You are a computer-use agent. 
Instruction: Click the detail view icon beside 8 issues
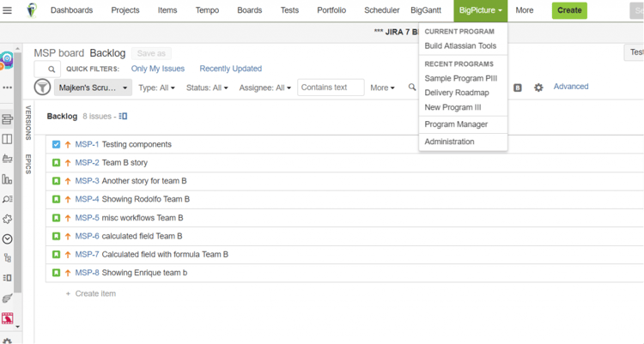[x=123, y=117]
